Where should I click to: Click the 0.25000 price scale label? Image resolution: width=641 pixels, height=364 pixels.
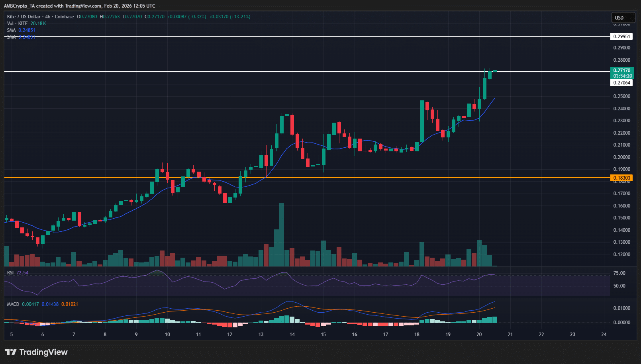point(621,96)
